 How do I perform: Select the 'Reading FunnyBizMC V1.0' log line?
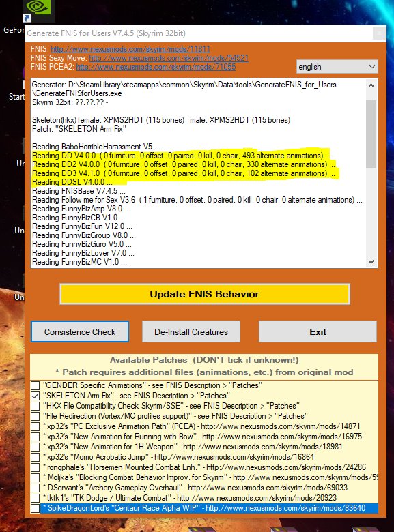[x=79, y=262]
